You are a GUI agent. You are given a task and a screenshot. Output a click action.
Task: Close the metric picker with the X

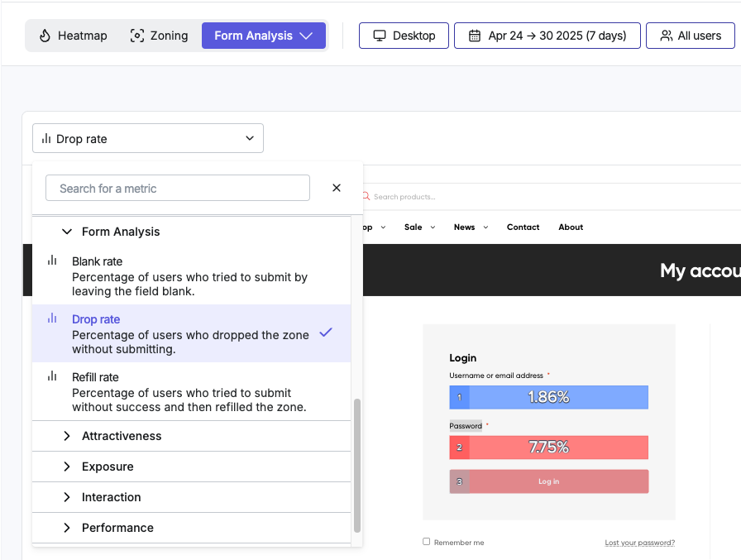tap(337, 188)
